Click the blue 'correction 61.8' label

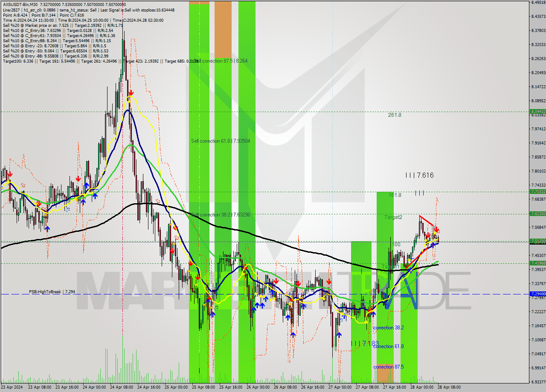(x=388, y=346)
